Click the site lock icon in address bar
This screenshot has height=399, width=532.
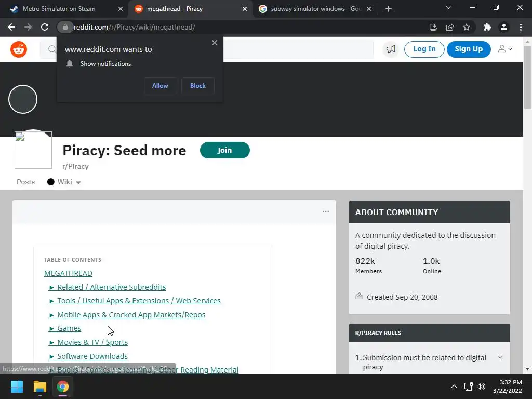(x=65, y=27)
